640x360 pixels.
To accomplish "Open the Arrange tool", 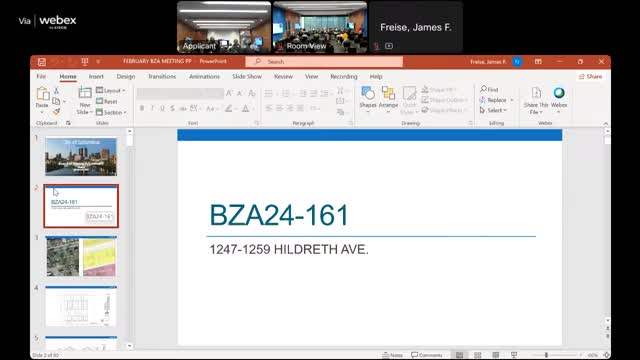I will click(388, 98).
